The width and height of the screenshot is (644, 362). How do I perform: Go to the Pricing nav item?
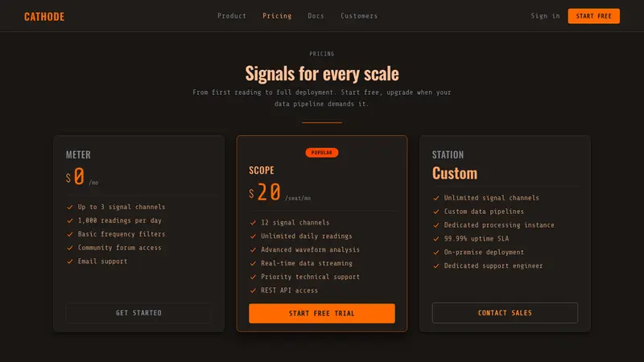tap(277, 16)
